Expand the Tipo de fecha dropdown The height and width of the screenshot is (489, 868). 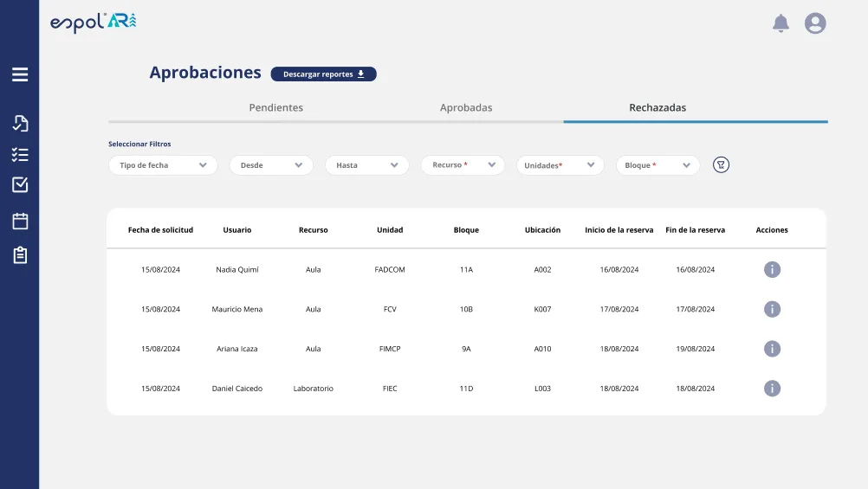pyautogui.click(x=163, y=165)
